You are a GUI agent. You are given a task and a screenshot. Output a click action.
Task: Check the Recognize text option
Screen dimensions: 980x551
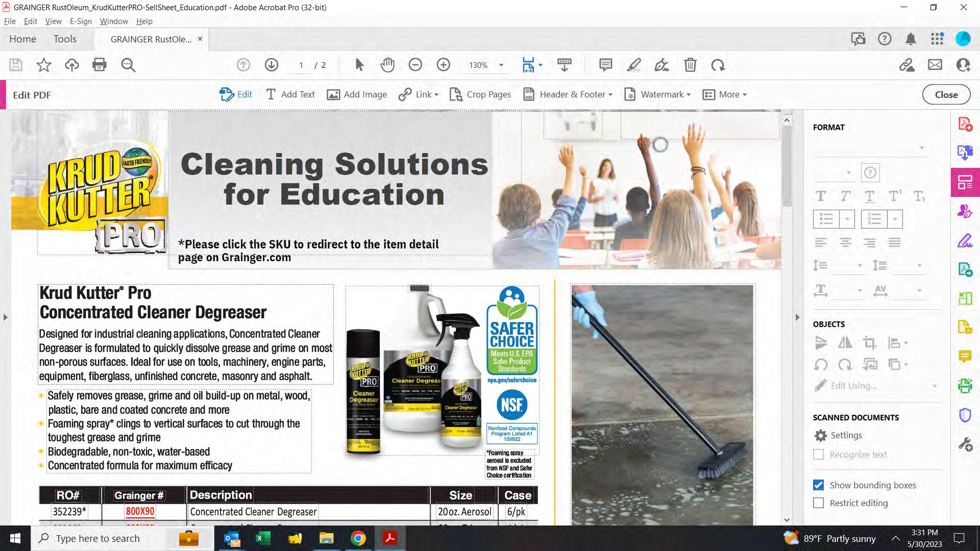(818, 455)
